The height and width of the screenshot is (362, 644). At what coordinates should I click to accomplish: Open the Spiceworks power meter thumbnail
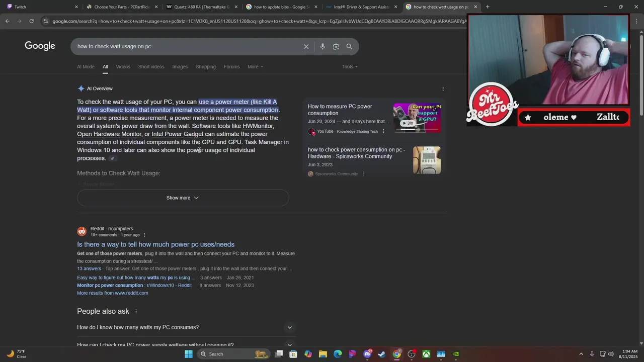(427, 160)
